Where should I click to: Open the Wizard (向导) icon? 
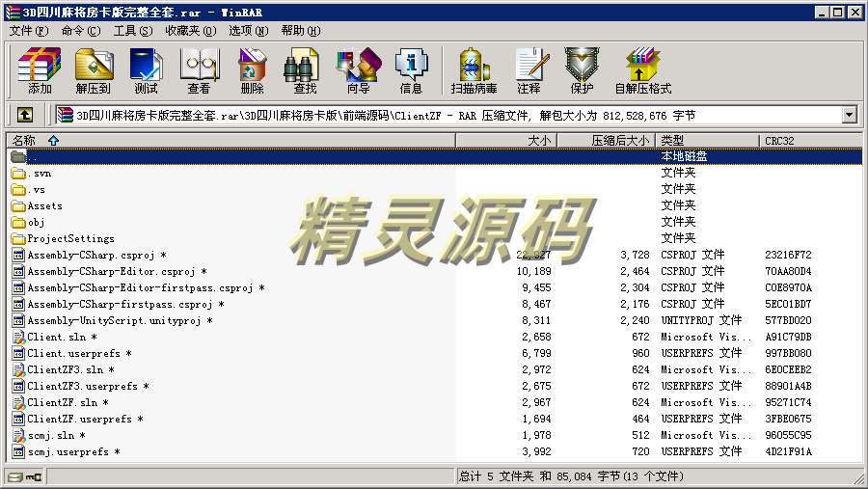(x=358, y=70)
